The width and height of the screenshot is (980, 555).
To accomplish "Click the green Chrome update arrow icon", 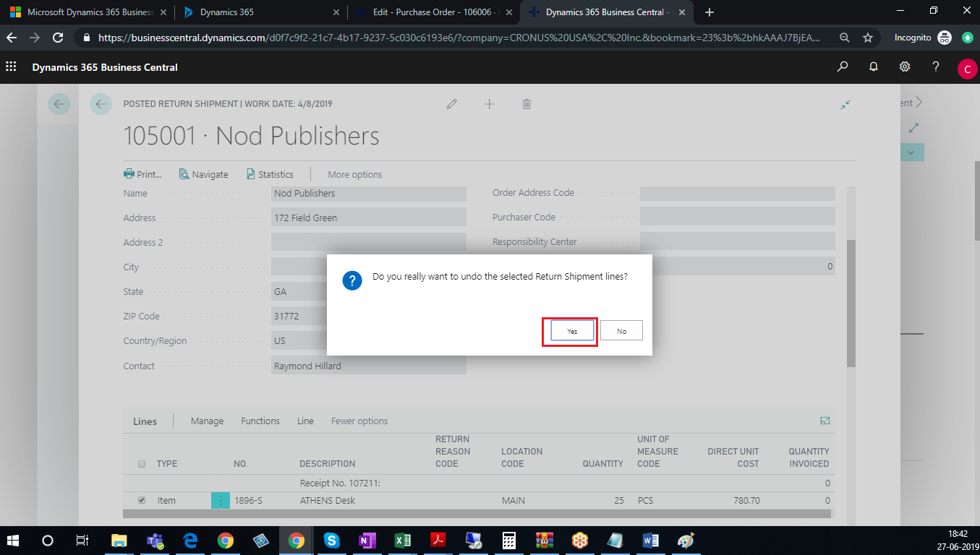I will coord(968,38).
